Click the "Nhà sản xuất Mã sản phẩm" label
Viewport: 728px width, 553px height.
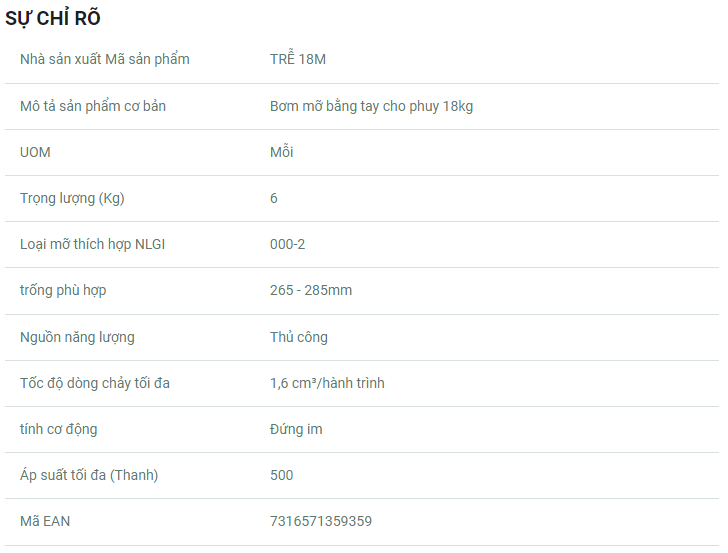(105, 59)
